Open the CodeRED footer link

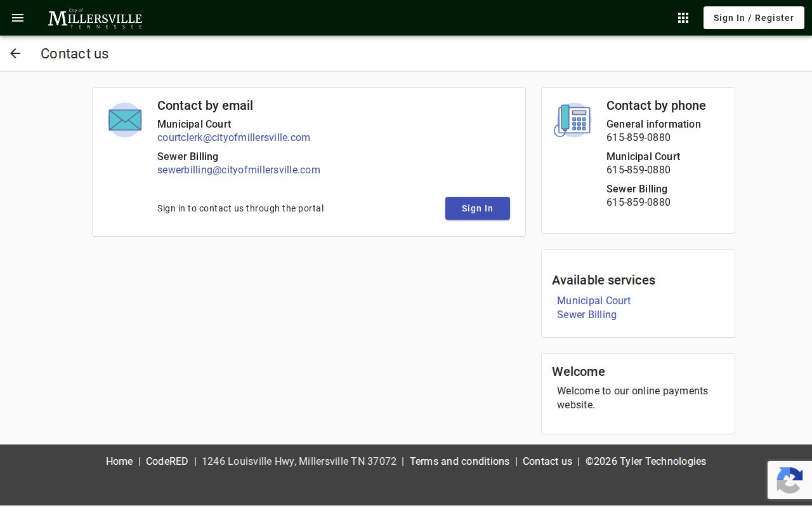point(167,462)
